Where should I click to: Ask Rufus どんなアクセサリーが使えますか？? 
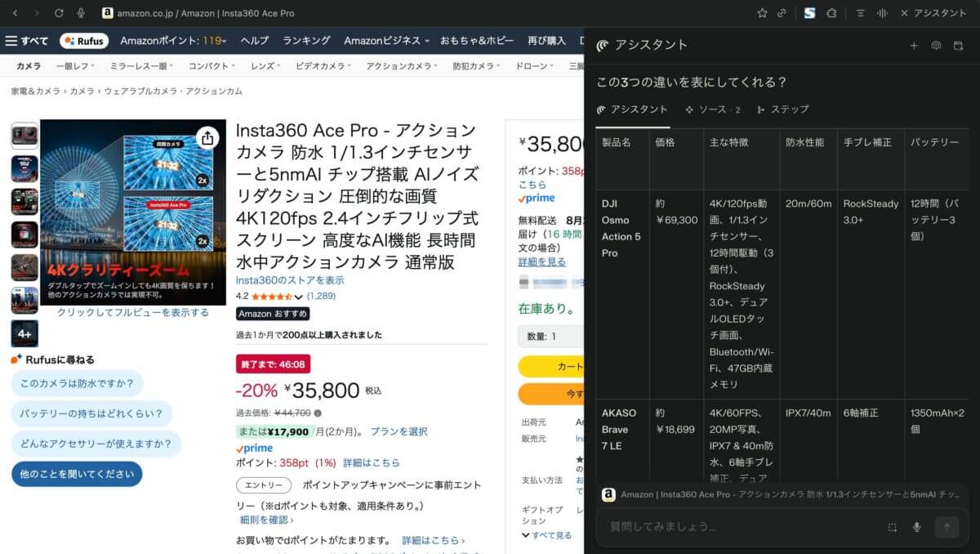pyautogui.click(x=96, y=444)
